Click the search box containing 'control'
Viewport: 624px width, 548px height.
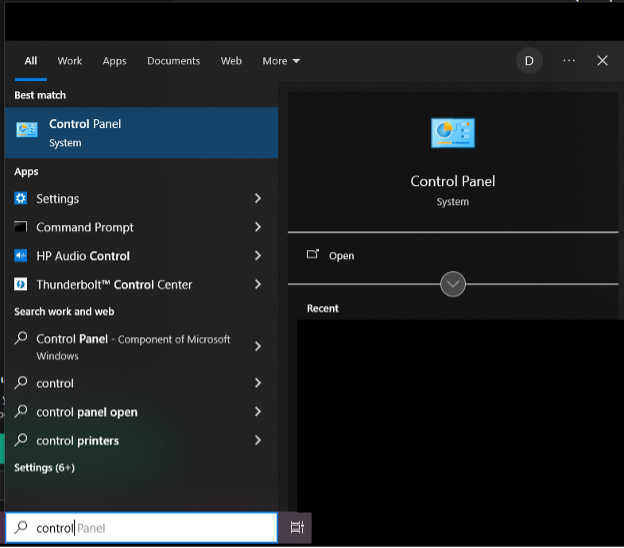[141, 528]
